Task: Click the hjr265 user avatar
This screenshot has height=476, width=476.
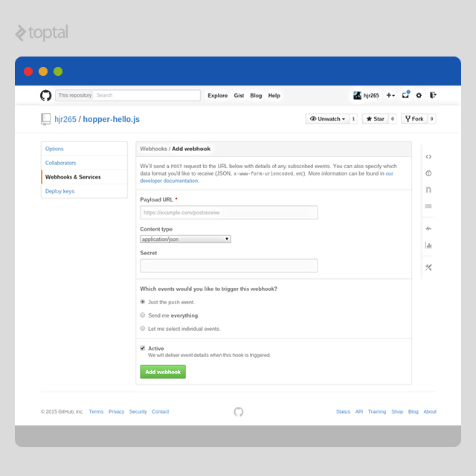Action: pyautogui.click(x=357, y=95)
